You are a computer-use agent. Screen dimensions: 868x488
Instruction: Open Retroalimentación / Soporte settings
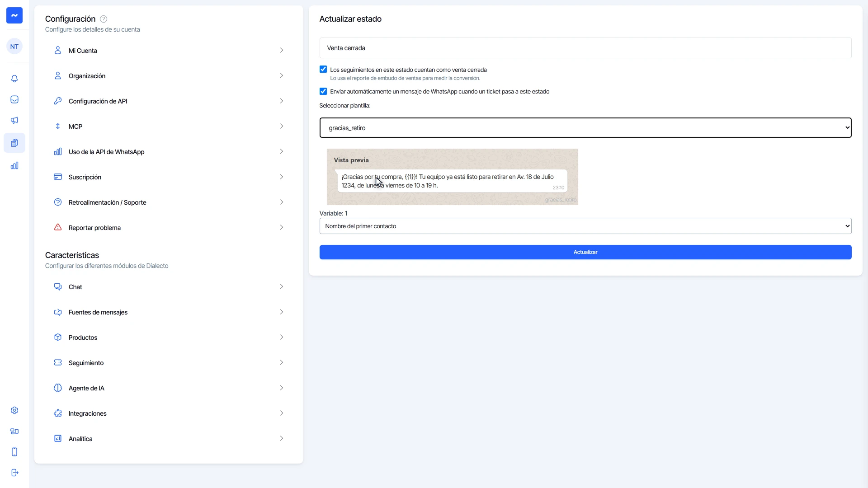(x=169, y=202)
